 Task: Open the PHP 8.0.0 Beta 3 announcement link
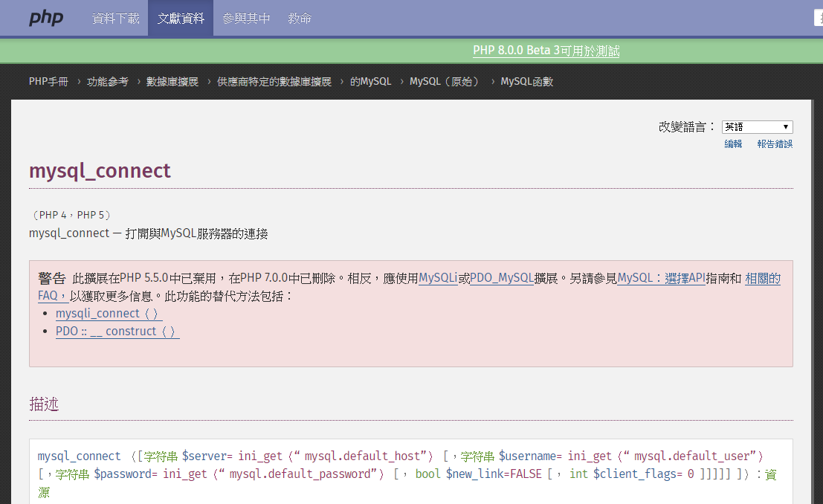click(546, 51)
